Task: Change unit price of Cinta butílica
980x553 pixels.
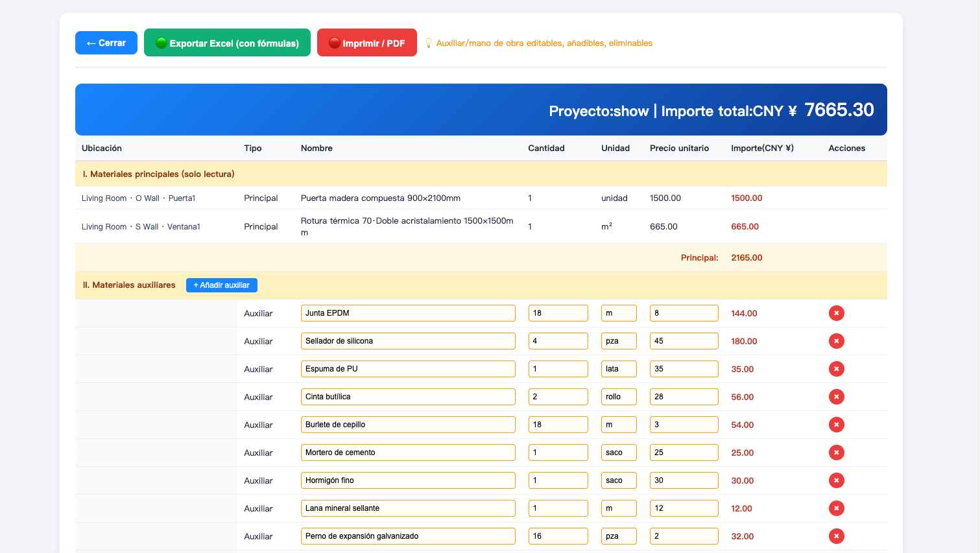Action: (684, 397)
